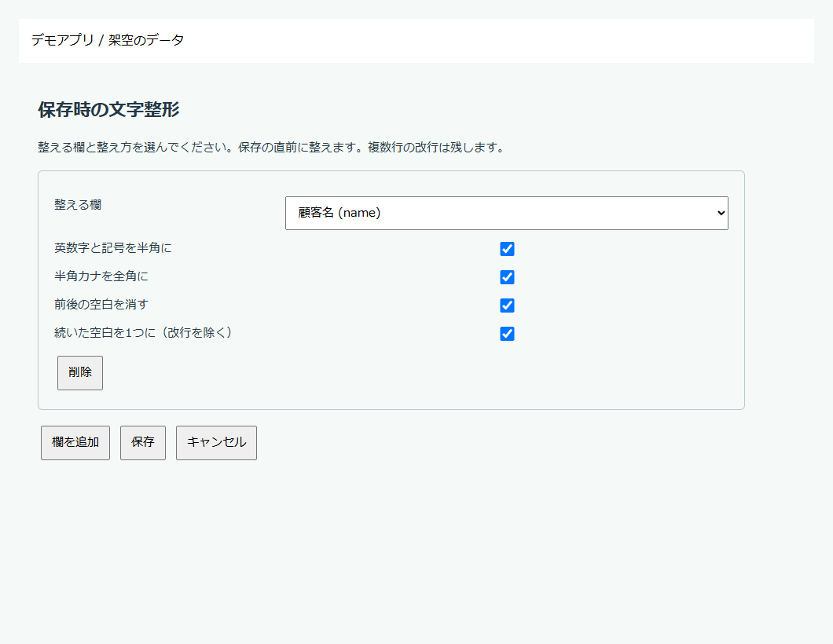Click the 保存時の文字整形 heading

point(109,109)
